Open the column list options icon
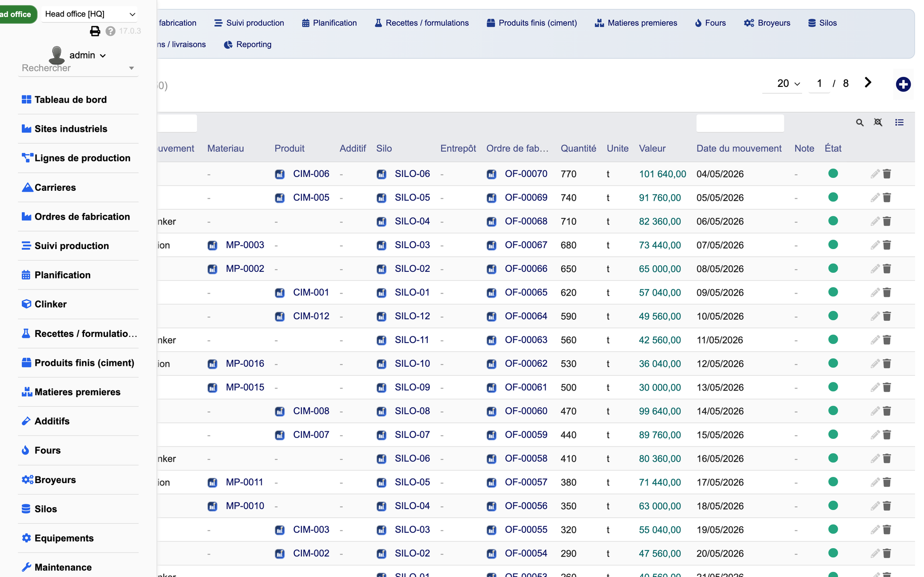 coord(899,122)
